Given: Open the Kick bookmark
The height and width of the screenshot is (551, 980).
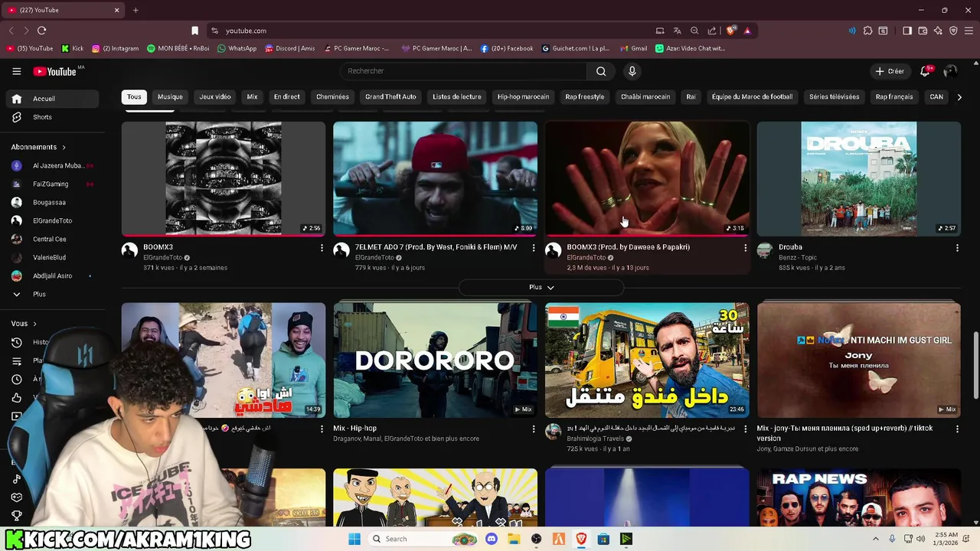Looking at the screenshot, I should pyautogui.click(x=72, y=48).
